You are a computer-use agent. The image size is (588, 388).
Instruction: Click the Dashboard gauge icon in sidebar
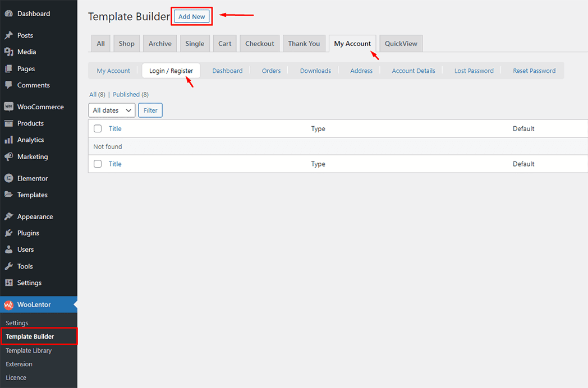(8, 13)
